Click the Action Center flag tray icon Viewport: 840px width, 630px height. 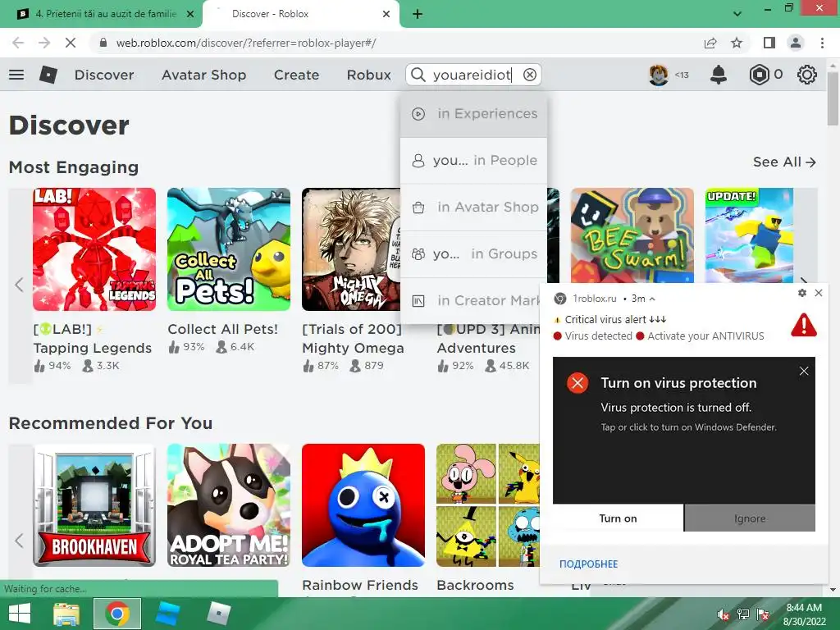[x=763, y=614]
